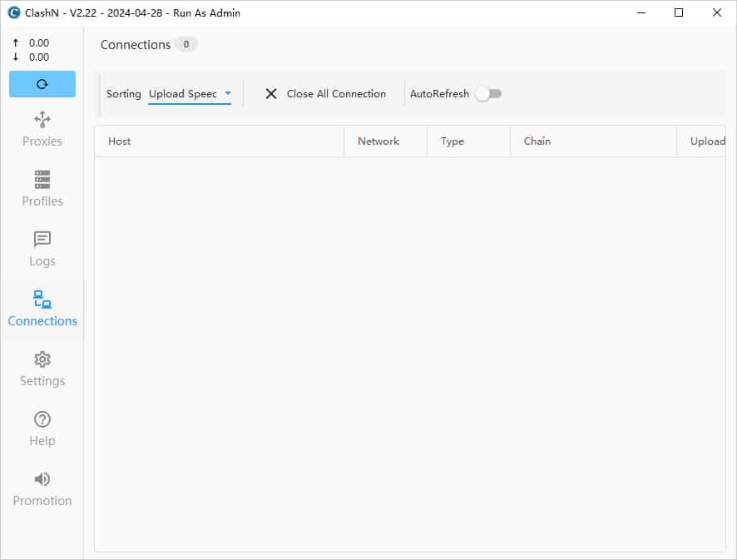Click Close All Connection button
The height and width of the screenshot is (560, 737).
(325, 94)
